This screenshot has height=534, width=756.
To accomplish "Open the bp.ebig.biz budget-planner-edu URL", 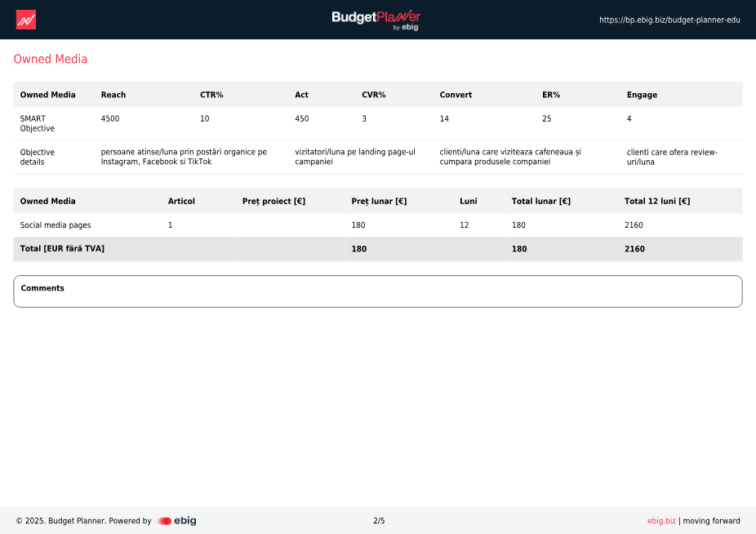I will pyautogui.click(x=669, y=20).
